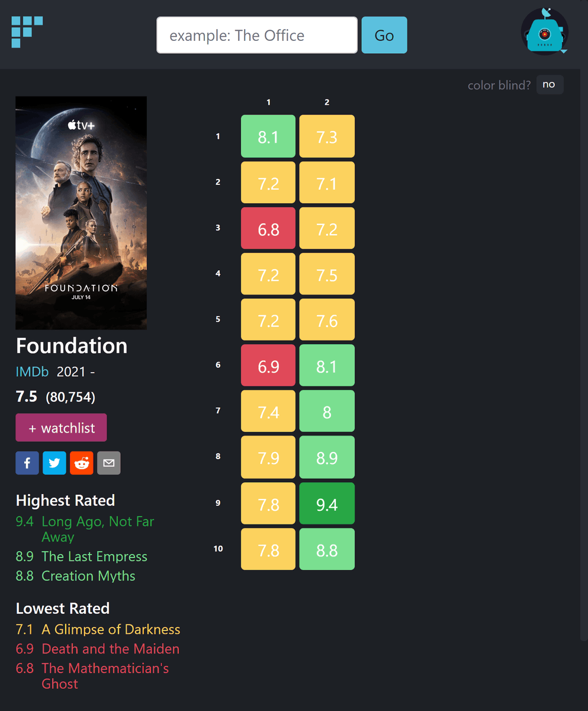Viewport: 588px width, 711px height.
Task: Select season 2 episode 3 rated 7.2
Action: [x=327, y=228]
